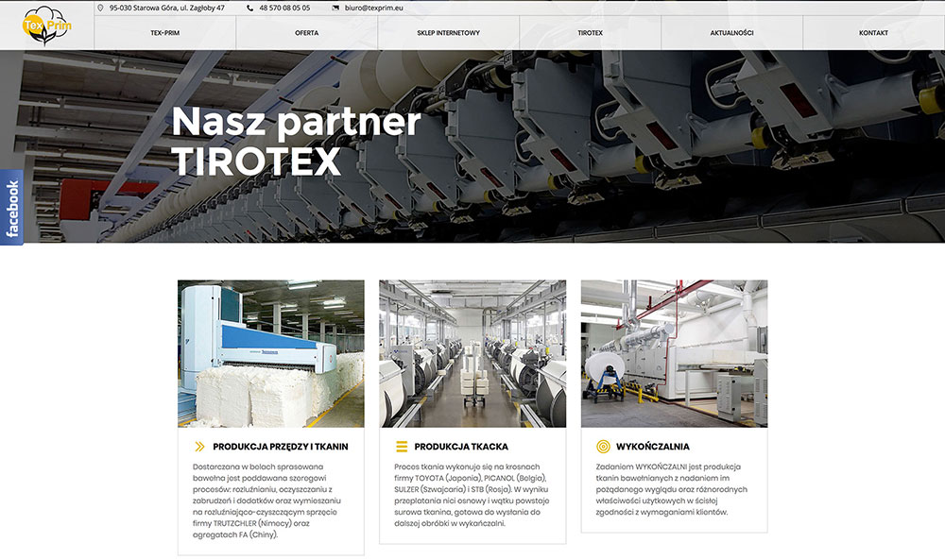Click the phone handset icon

coord(250,8)
